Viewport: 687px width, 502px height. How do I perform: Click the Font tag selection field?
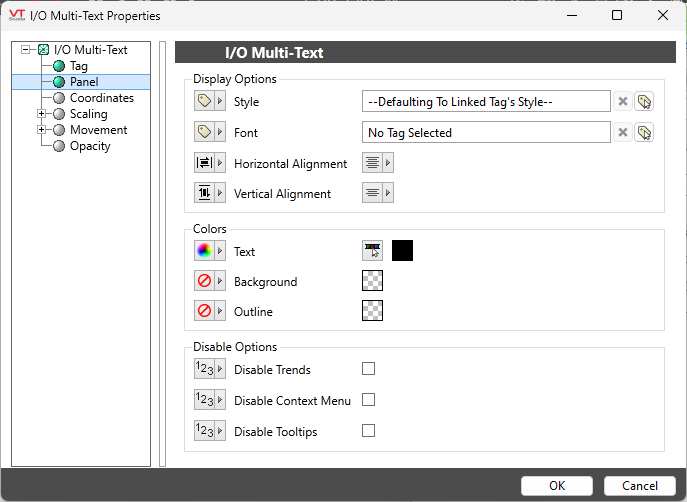pos(486,132)
